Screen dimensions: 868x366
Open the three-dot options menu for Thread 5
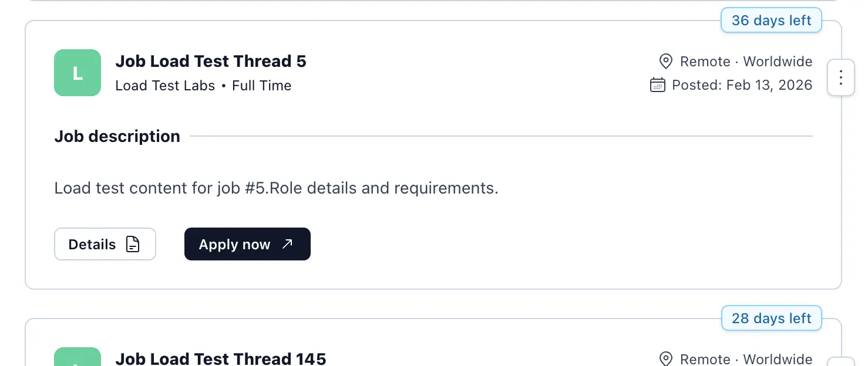[840, 77]
